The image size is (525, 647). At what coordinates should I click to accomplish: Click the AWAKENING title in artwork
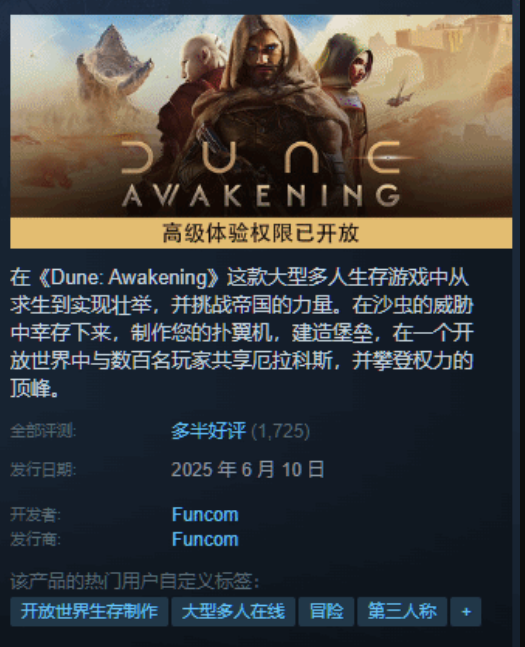(261, 196)
